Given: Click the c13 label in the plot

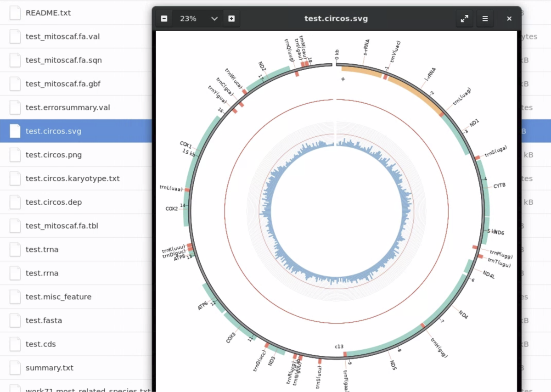Looking at the screenshot, I should point(339,346).
